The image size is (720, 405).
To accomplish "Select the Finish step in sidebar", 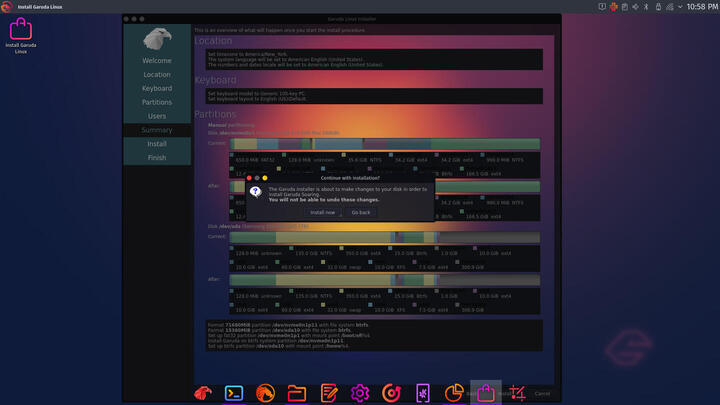I will tap(157, 158).
